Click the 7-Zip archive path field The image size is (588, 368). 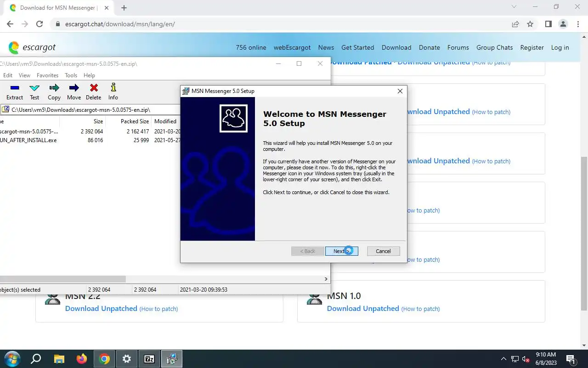point(90,109)
